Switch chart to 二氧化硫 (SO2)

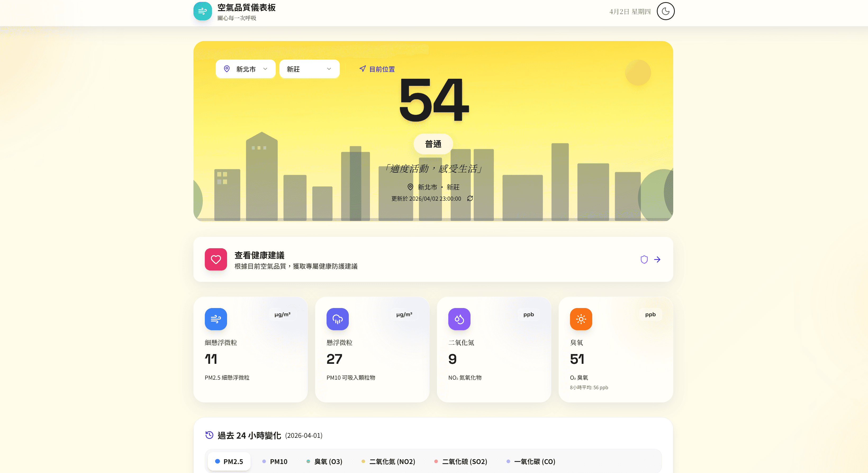click(461, 462)
